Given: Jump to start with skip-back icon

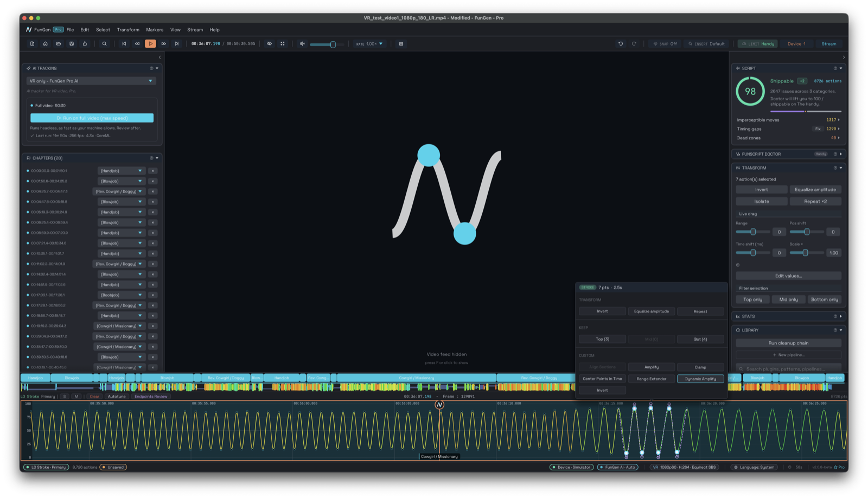Looking at the screenshot, I should click(124, 44).
